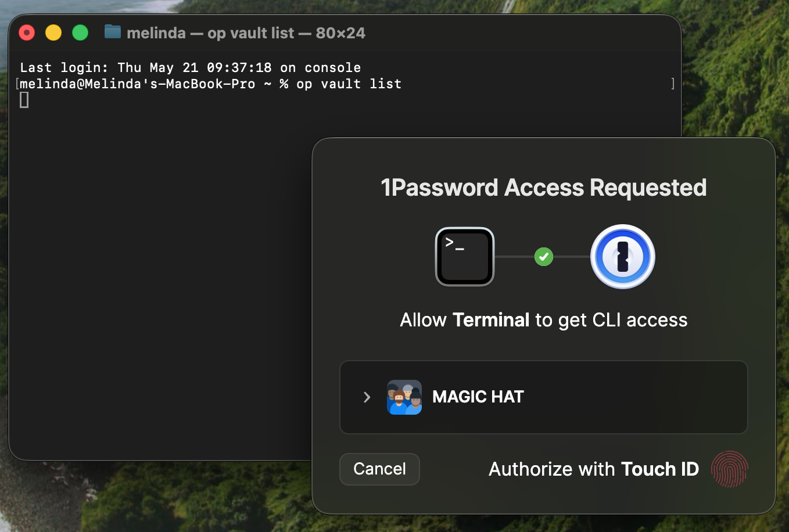The width and height of the screenshot is (789, 532).
Task: Zoom Terminal window using green button
Action: click(x=80, y=33)
